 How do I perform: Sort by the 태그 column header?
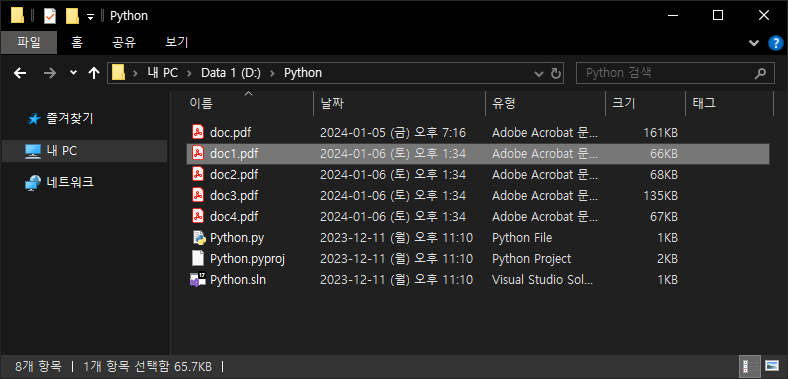coord(729,104)
